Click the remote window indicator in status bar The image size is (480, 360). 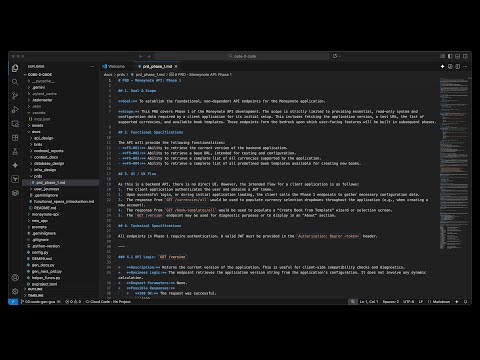pyautogui.click(x=13, y=302)
